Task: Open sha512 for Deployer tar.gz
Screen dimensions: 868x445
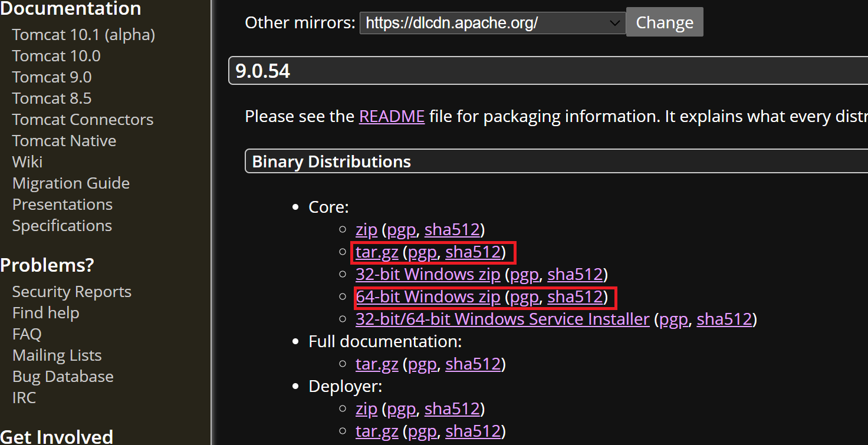Action: 474,431
